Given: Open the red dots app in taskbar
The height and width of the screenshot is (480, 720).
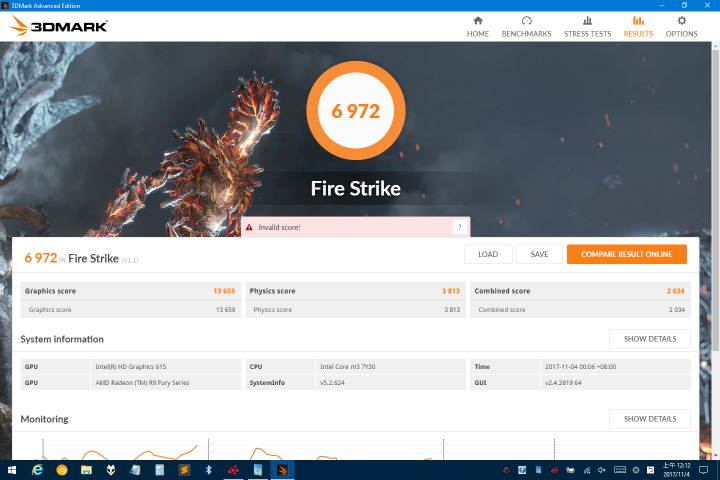Looking at the screenshot, I should (233, 470).
